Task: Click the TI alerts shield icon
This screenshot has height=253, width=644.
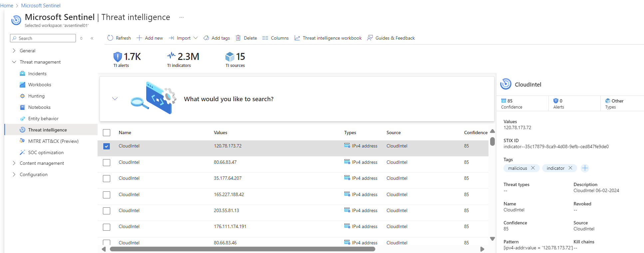Action: 118,57
